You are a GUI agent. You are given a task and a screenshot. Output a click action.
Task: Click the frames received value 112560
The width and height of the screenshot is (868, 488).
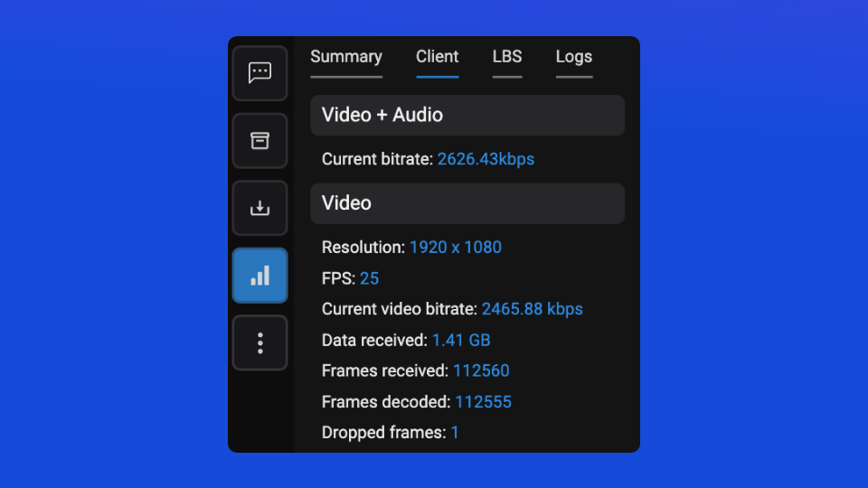pos(481,371)
